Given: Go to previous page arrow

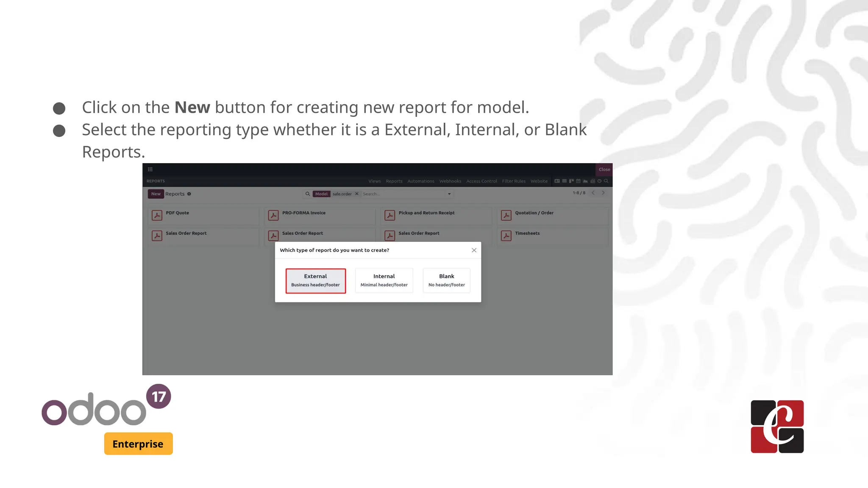Looking at the screenshot, I should click(593, 193).
